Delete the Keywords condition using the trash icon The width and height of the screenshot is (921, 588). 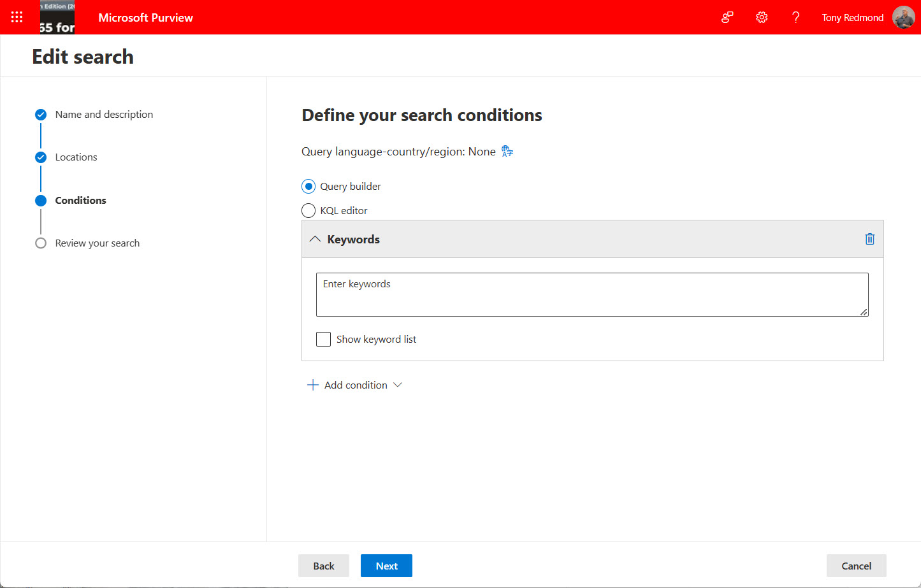point(869,238)
